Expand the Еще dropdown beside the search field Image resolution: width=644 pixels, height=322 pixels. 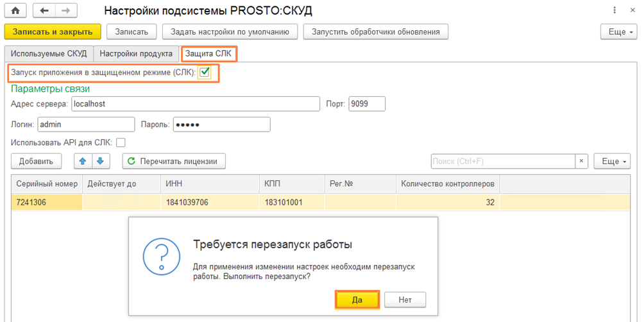tap(614, 161)
